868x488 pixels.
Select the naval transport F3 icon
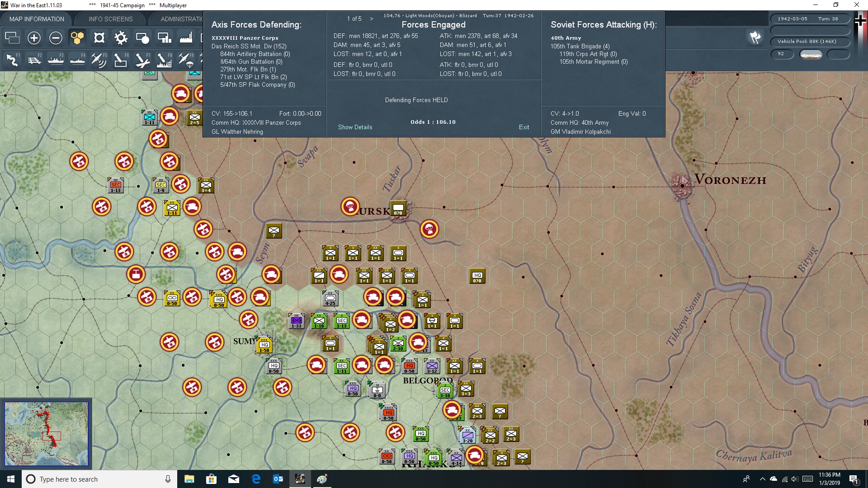[x=56, y=60]
